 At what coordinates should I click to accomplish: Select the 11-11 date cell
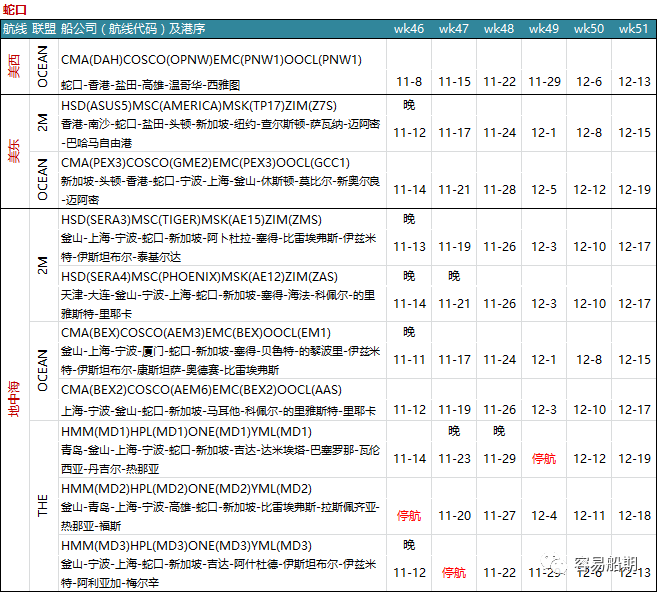pyautogui.click(x=409, y=360)
